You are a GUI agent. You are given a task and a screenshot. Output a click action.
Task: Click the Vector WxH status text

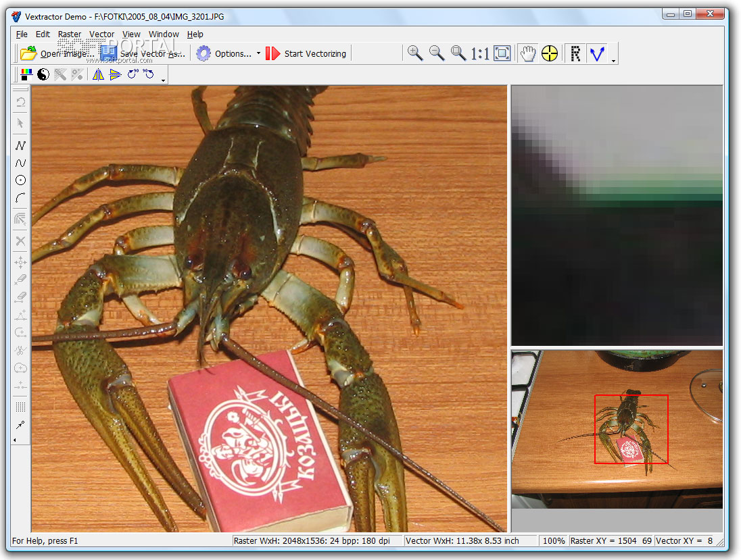point(462,540)
